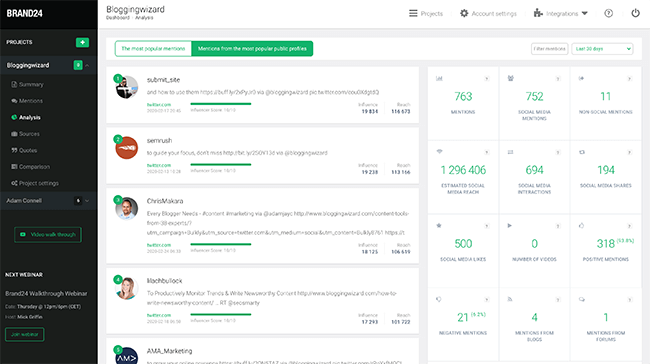650x364 pixels.
Task: Click Brand24 Walkthrough Webinar title
Action: click(46, 294)
